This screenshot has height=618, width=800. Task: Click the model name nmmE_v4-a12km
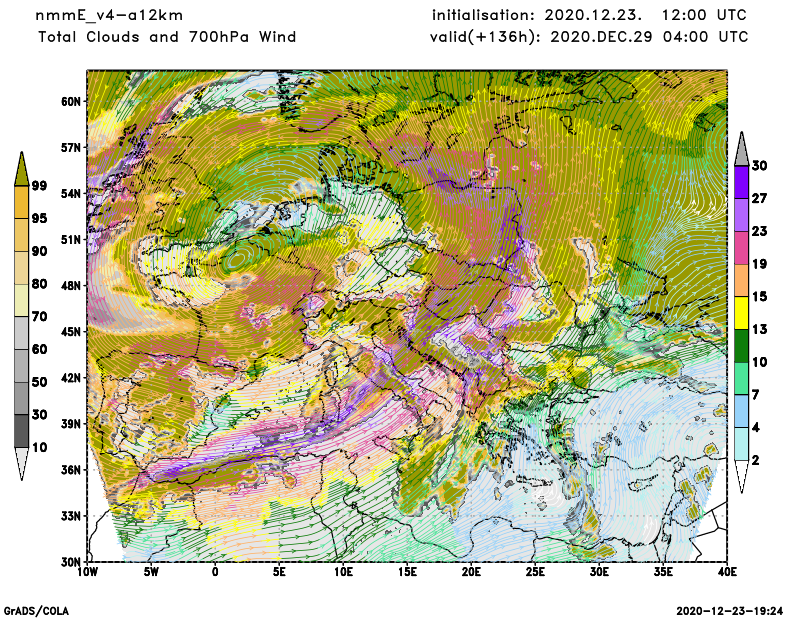[109, 15]
